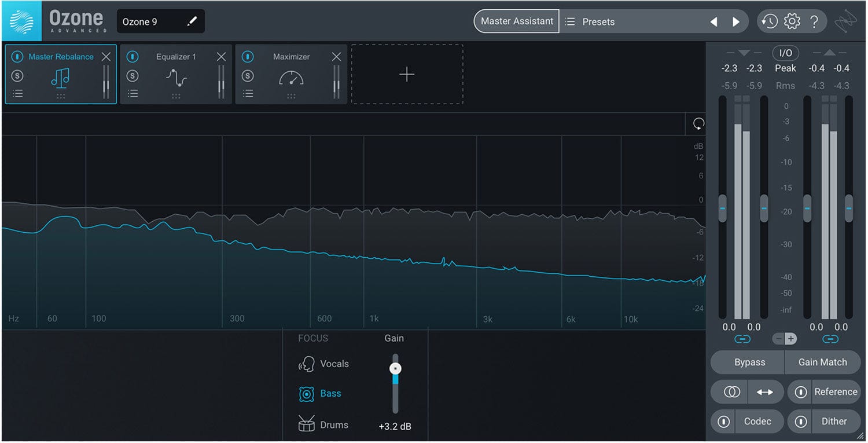Click Master Rebalance drag handle dots
Viewport: 868px width, 443px height.
[61, 97]
